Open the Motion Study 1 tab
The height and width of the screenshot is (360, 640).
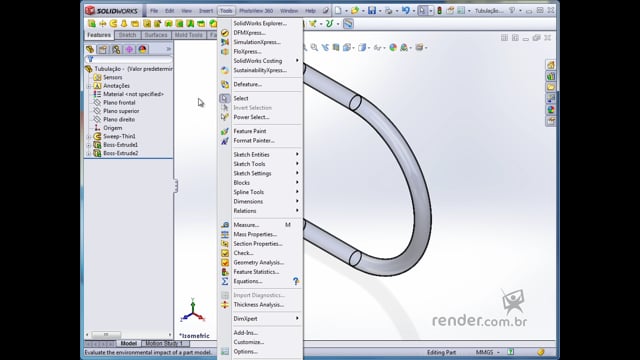(x=164, y=344)
